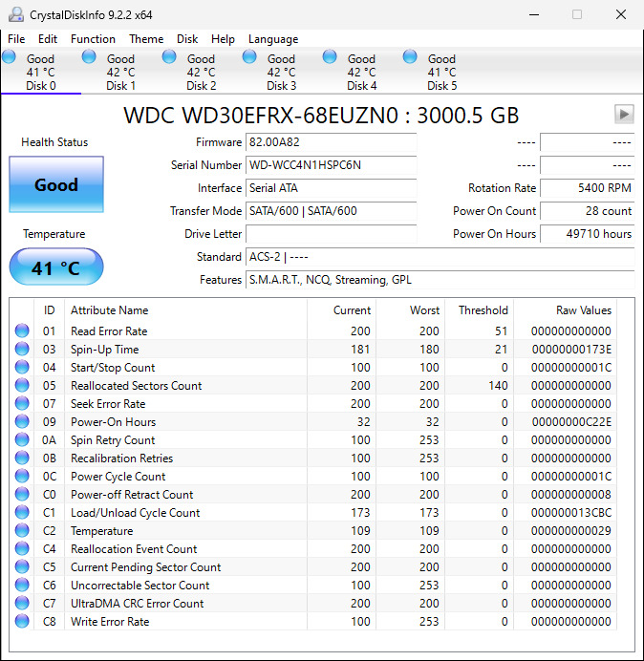Click the empty Drive Letter field
This screenshot has width=644, height=661.
tap(331, 233)
